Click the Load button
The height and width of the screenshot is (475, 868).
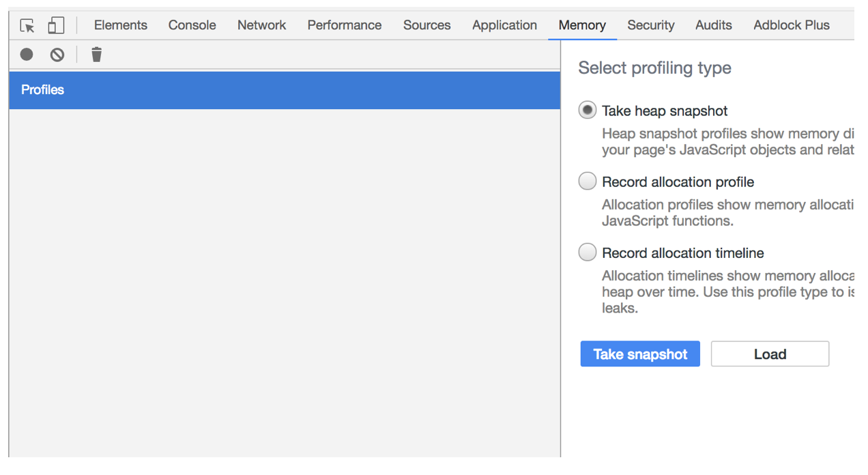[x=770, y=354]
